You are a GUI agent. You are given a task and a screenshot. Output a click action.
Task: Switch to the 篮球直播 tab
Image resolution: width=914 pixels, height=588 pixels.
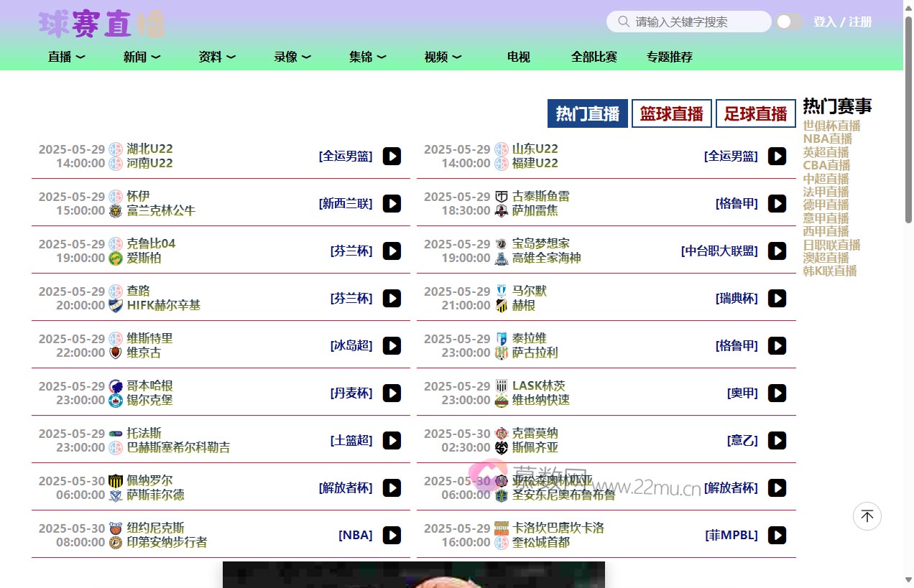coord(671,113)
